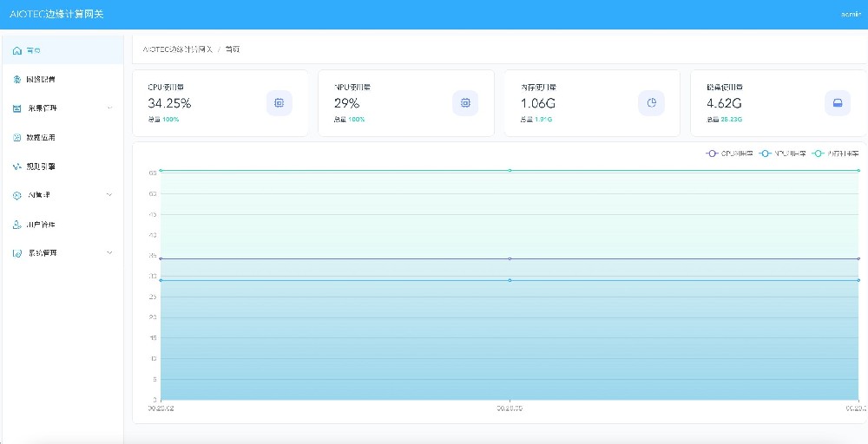Viewport: 868px width, 444px height.
Task: Toggle the NPU使用率 series in chart legend
Action: 782,153
